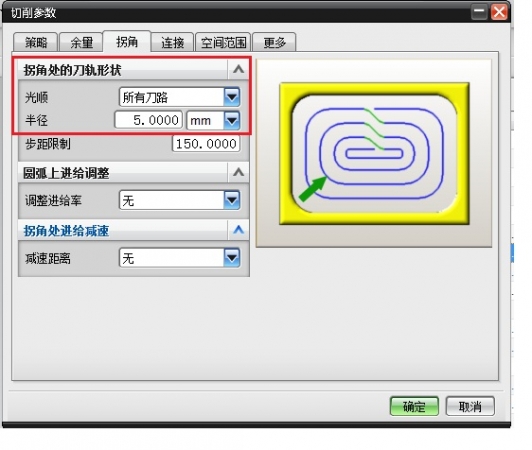Select the 连接 tab

coord(172,42)
